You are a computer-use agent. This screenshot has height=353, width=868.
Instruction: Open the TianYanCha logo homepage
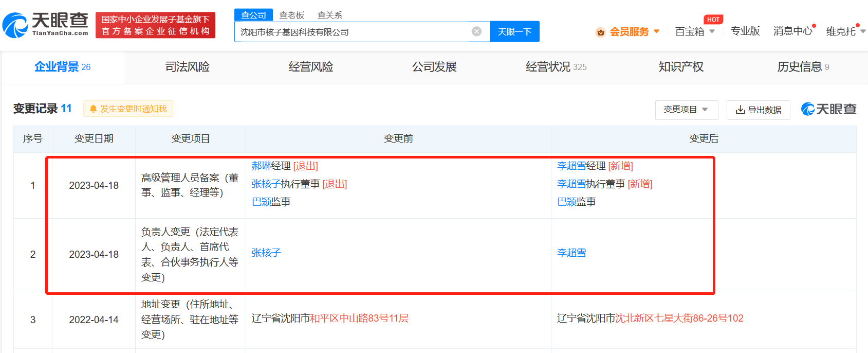(45, 25)
